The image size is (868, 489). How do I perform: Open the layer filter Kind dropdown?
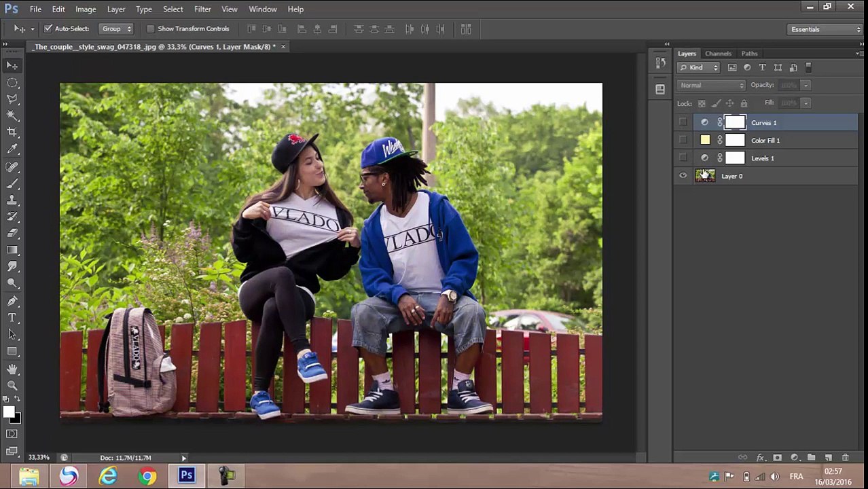(x=698, y=67)
